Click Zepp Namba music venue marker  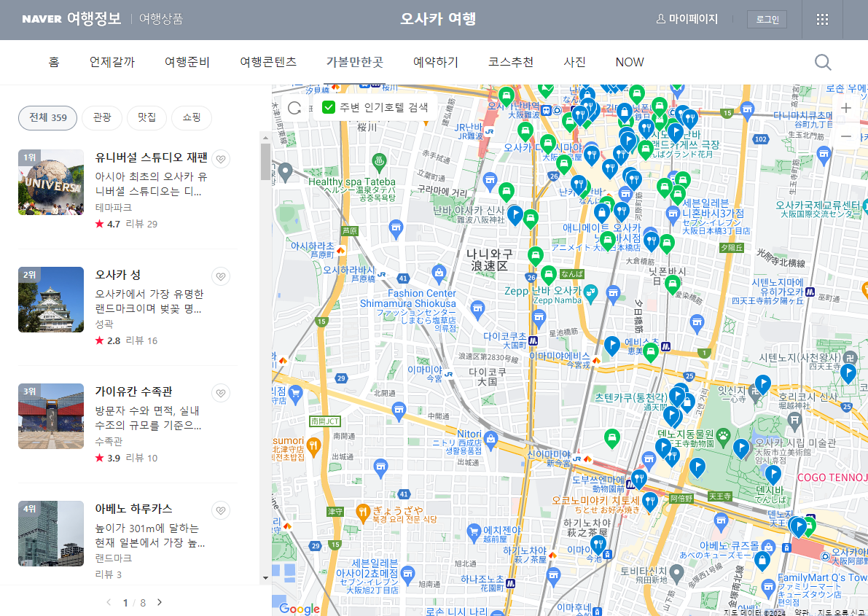pyautogui.click(x=590, y=293)
